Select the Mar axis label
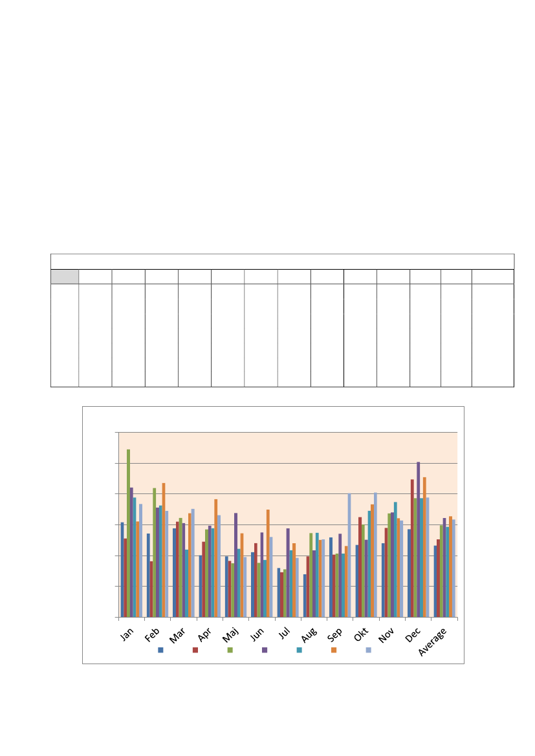This screenshot has width=535, height=756. click(x=177, y=636)
